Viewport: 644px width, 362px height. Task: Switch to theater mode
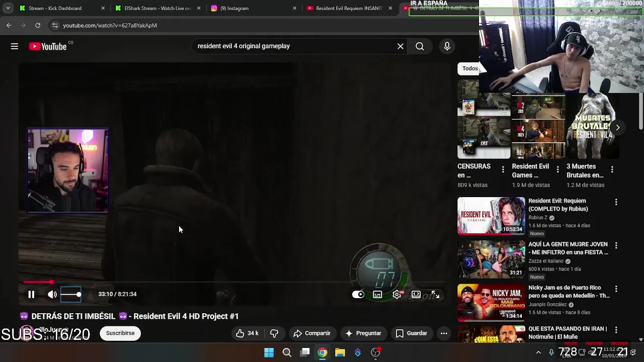point(416,295)
